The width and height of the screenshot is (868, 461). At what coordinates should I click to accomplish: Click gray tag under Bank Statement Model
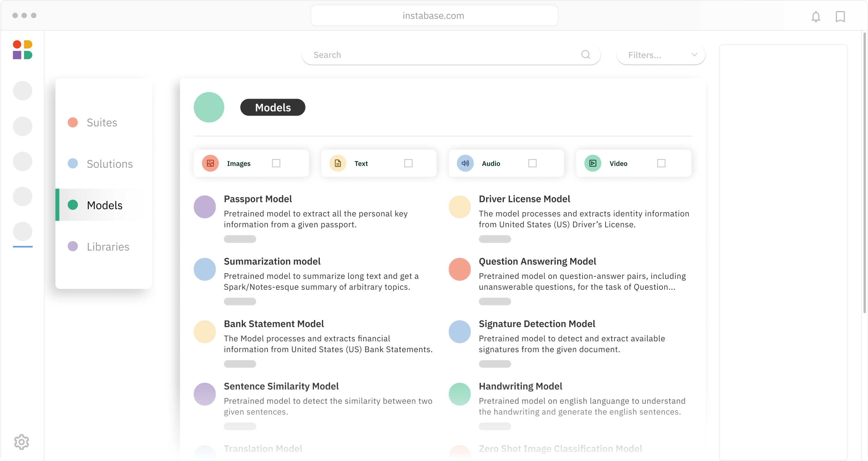[240, 364]
